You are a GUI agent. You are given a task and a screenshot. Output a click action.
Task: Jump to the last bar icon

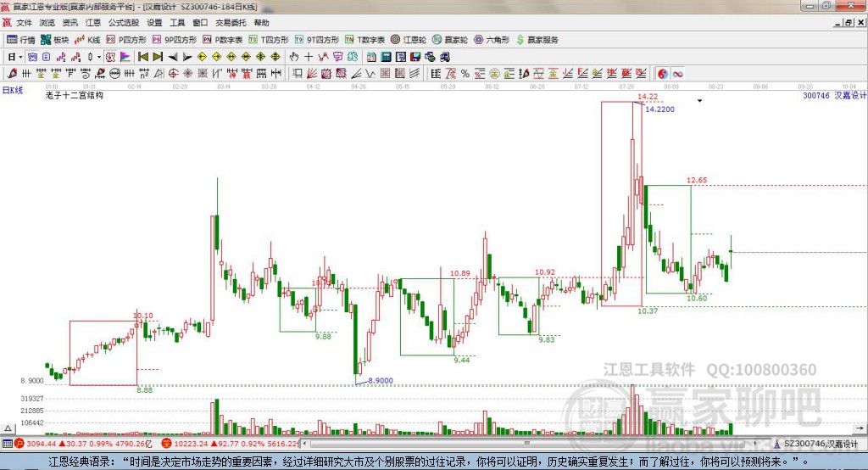158,57
